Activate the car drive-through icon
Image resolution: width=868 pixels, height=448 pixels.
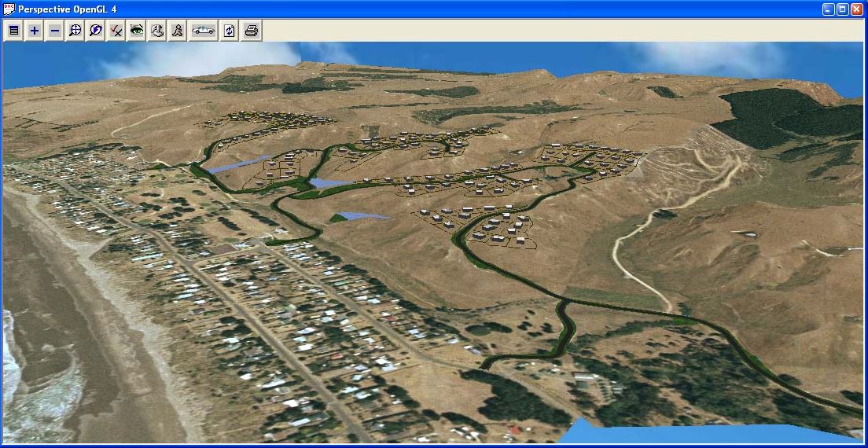tap(203, 31)
